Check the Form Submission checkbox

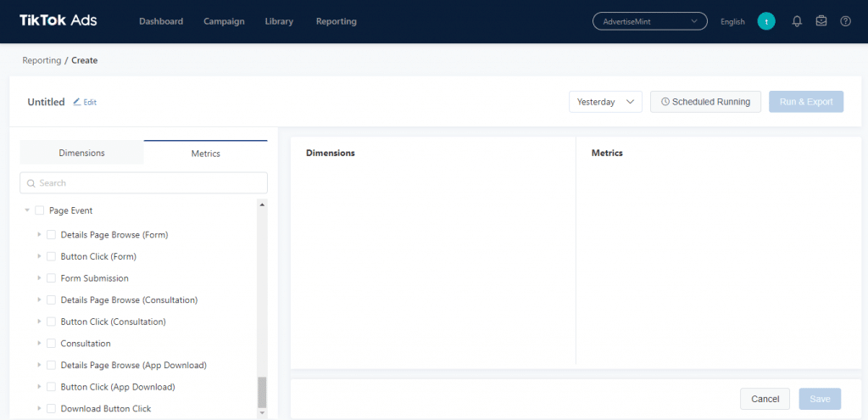tap(51, 278)
